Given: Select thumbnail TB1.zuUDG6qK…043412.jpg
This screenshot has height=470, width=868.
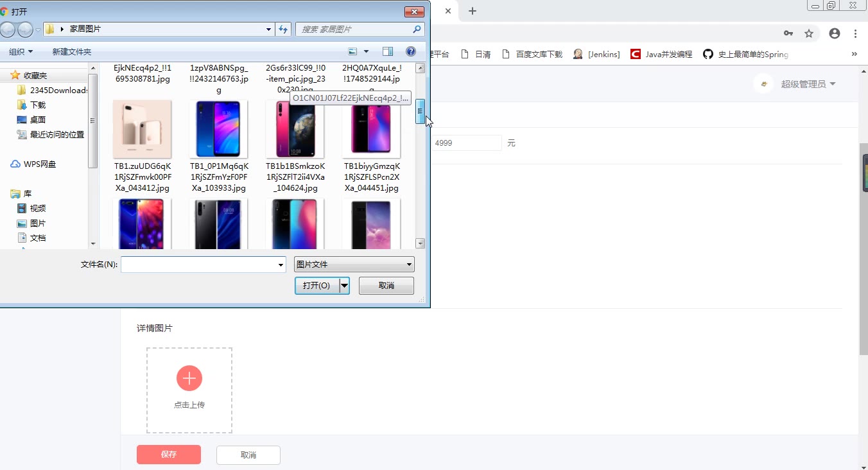Looking at the screenshot, I should (142, 129).
